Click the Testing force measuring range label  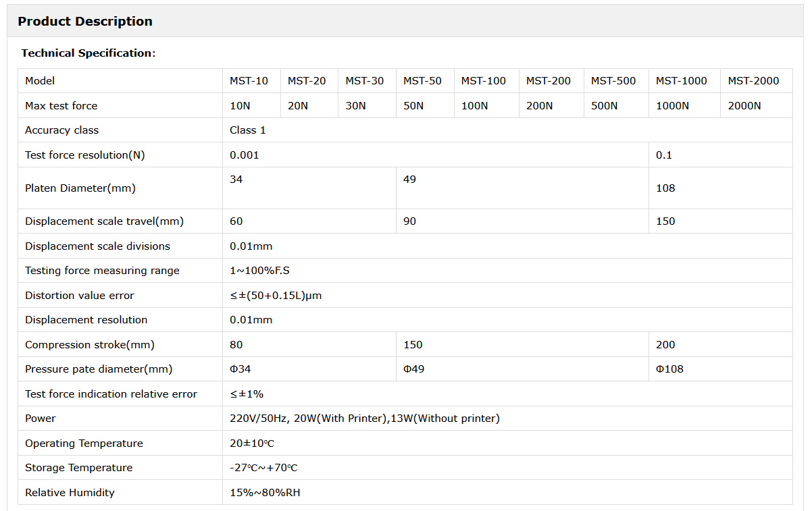coord(102,271)
